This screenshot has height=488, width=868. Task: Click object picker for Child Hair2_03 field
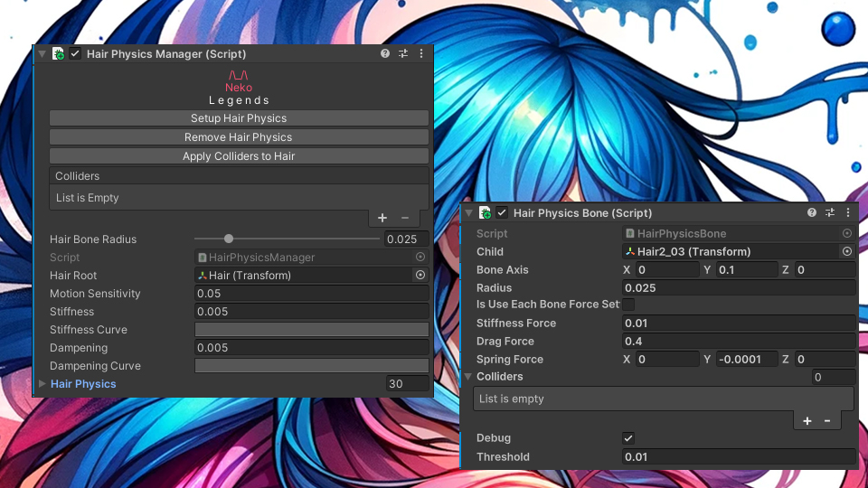coord(847,251)
